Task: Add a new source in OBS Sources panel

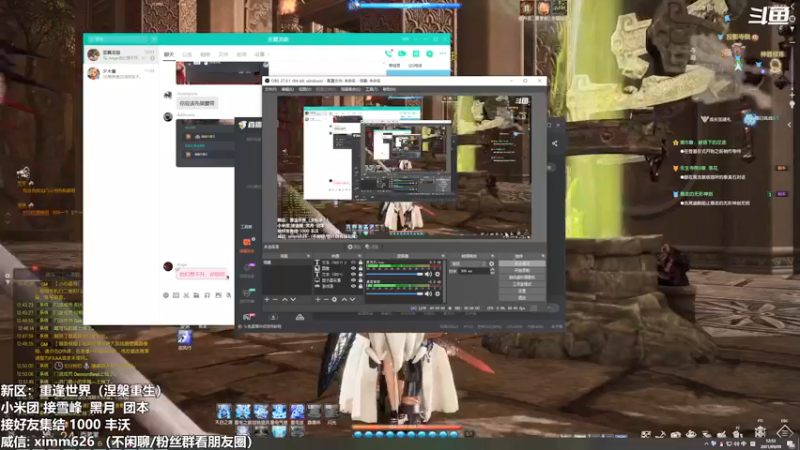Action: pyautogui.click(x=318, y=299)
